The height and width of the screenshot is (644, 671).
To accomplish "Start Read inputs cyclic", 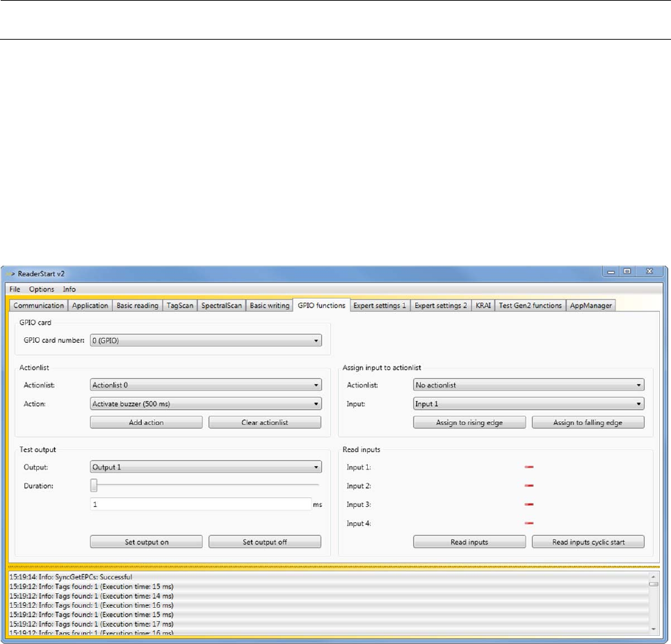I will pos(588,542).
